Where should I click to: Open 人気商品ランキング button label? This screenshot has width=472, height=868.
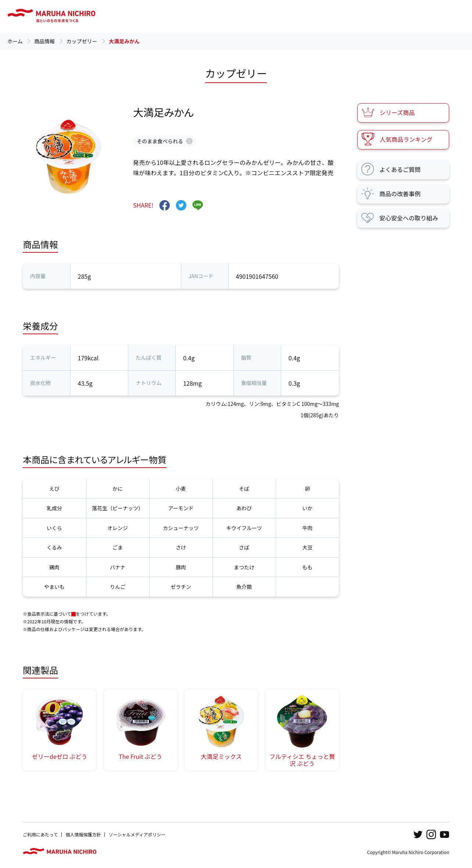click(406, 140)
